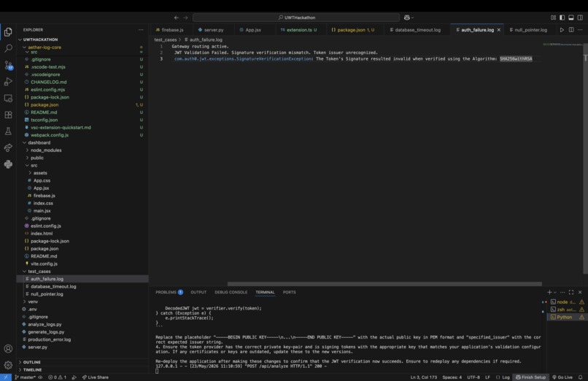
Task: Click the UWTHackathon command center search box
Action: point(296,18)
